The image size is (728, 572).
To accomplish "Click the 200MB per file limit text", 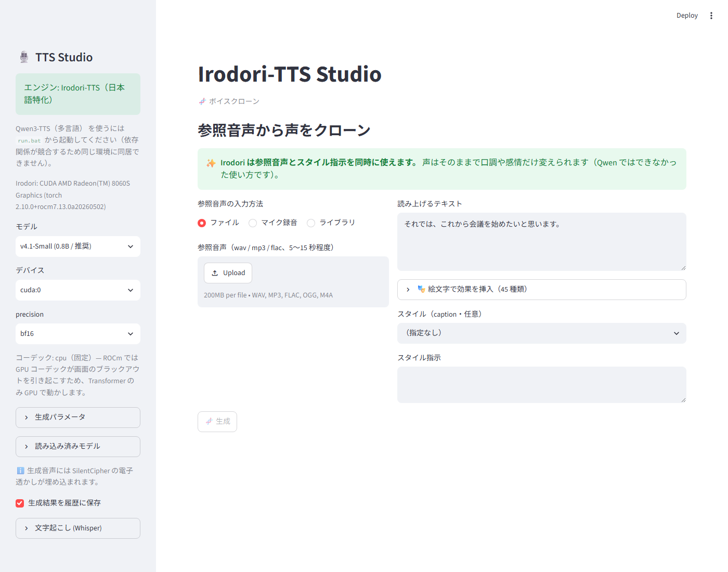I will point(268,295).
